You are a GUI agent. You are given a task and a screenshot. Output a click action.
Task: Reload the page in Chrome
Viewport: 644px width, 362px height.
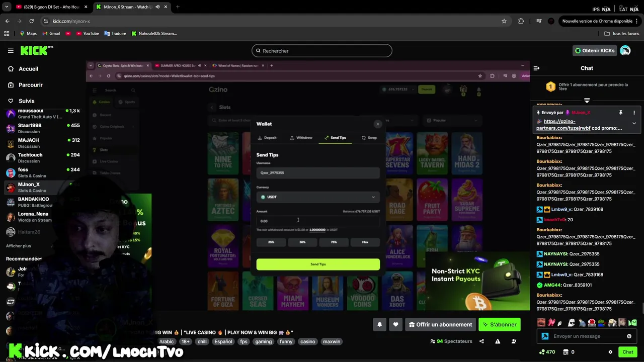[31, 21]
